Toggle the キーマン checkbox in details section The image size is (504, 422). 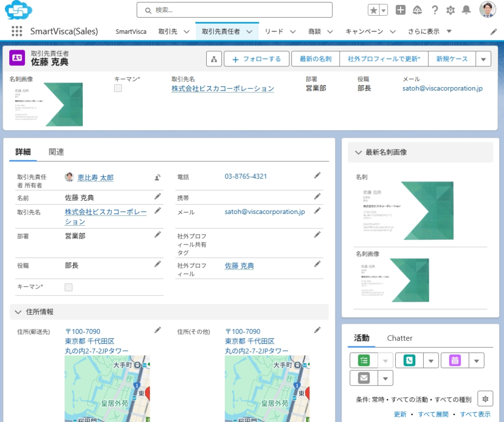(69, 287)
